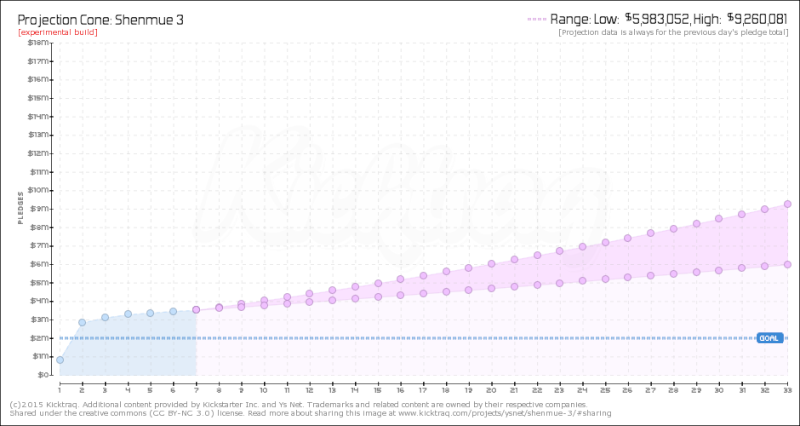
Task: Click the red '[experimental build]' label
Action: [57, 33]
